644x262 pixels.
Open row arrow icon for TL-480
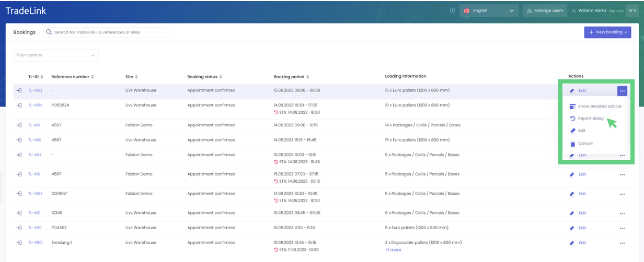click(19, 243)
